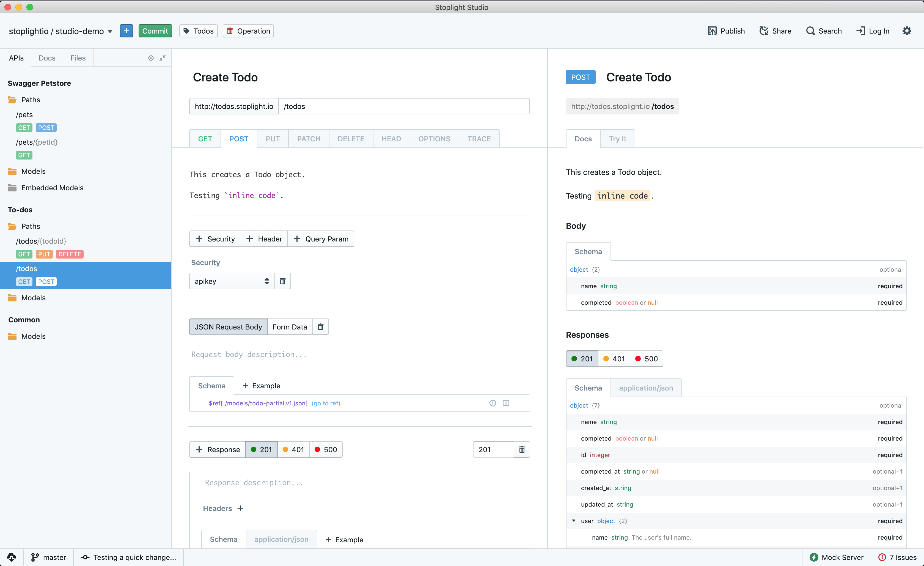Switch to the Try It tab
924x566 pixels.
coord(617,139)
